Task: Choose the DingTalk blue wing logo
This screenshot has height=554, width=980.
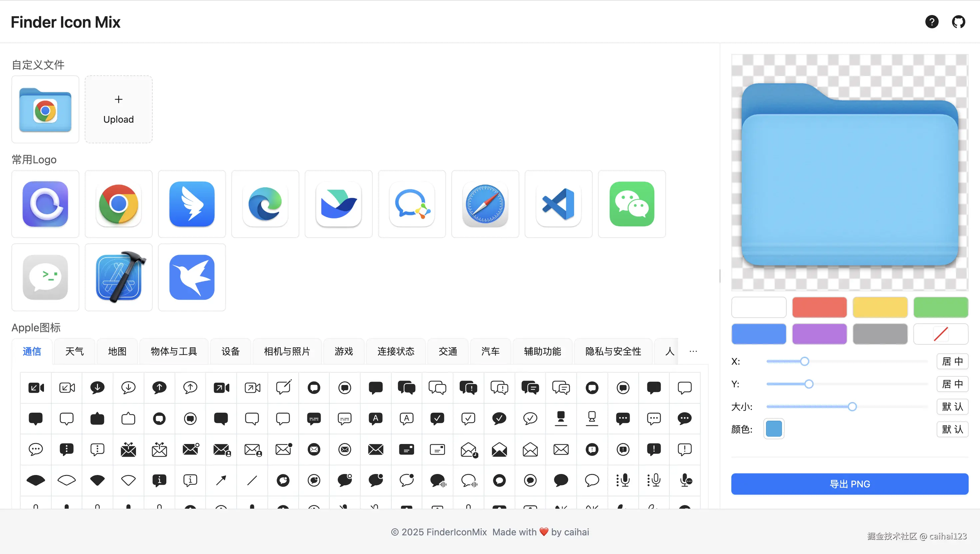Action: point(192,204)
